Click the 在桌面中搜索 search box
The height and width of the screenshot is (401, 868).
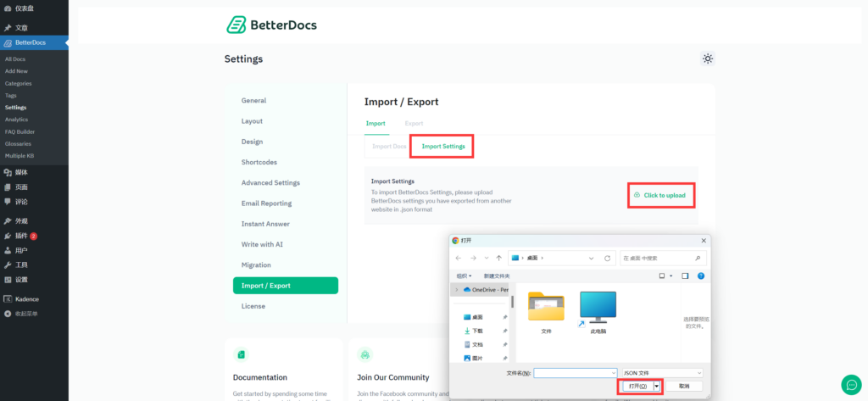pyautogui.click(x=663, y=258)
